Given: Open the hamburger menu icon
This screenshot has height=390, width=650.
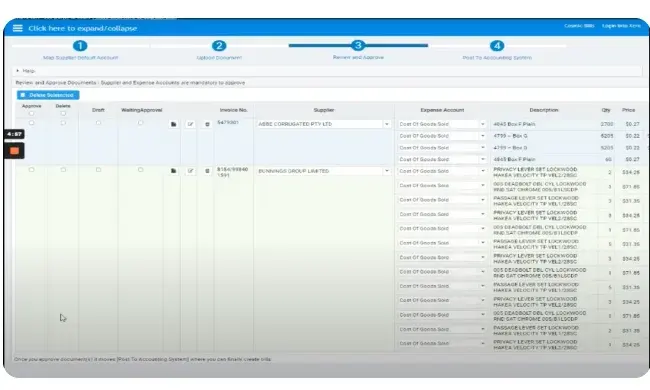Looking at the screenshot, I should [17, 28].
